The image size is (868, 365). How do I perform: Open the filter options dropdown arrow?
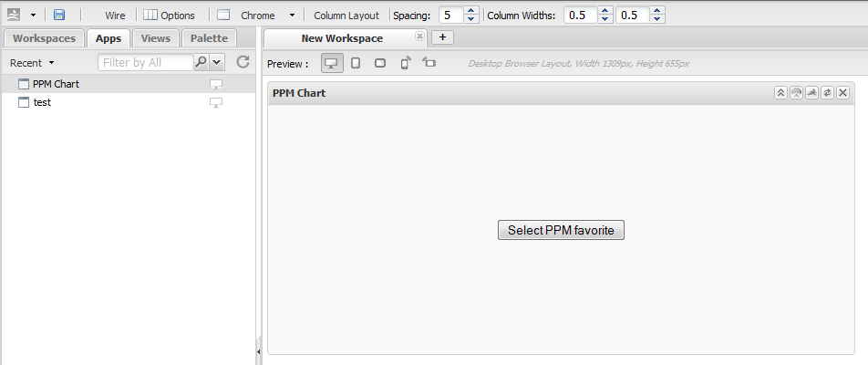pyautogui.click(x=216, y=62)
